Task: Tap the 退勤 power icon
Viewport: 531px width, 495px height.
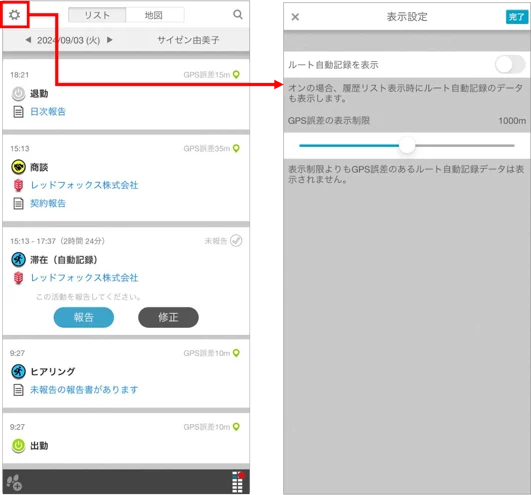Action: click(x=18, y=94)
